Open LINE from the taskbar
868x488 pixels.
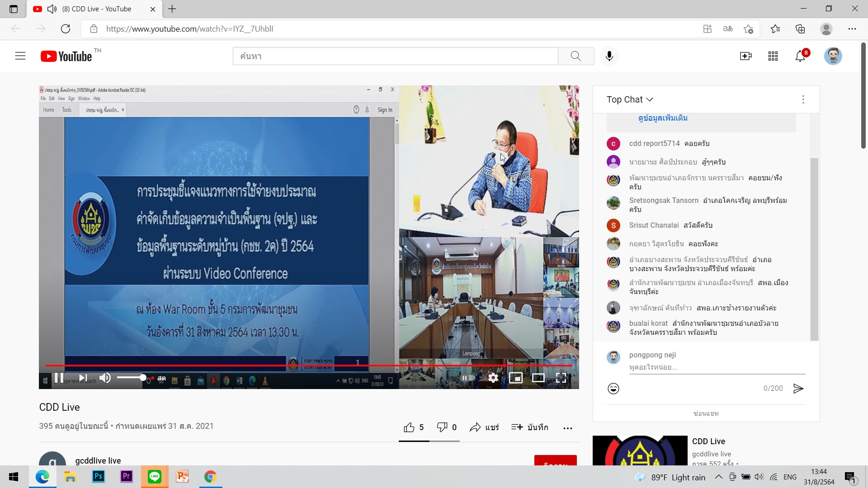pyautogui.click(x=155, y=477)
